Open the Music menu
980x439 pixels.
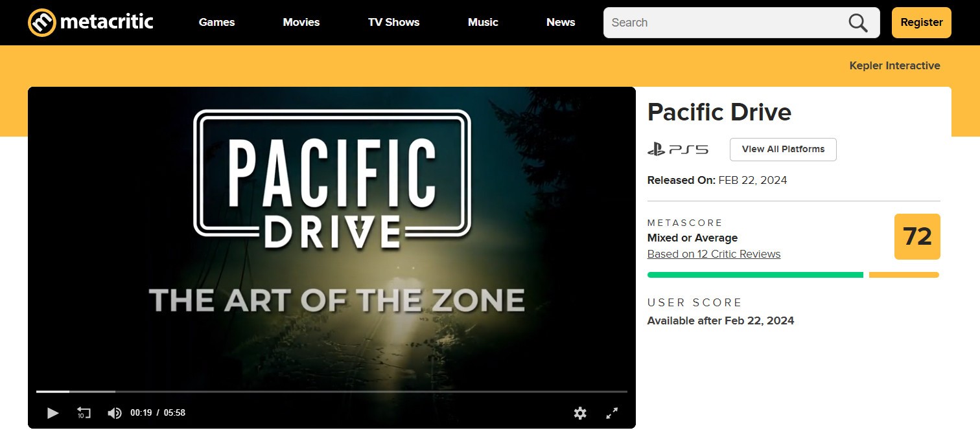coord(483,22)
